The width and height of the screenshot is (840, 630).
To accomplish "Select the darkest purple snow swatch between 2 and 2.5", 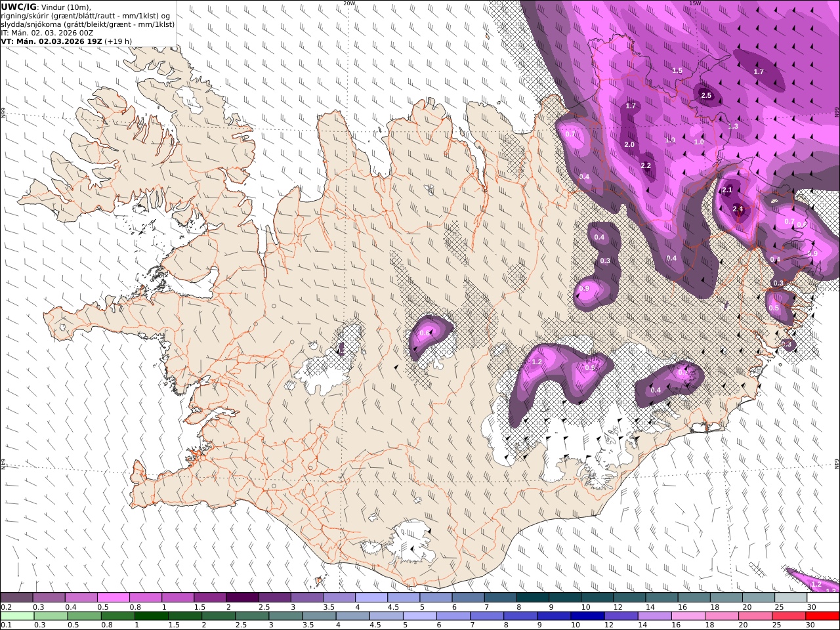I will [241, 597].
